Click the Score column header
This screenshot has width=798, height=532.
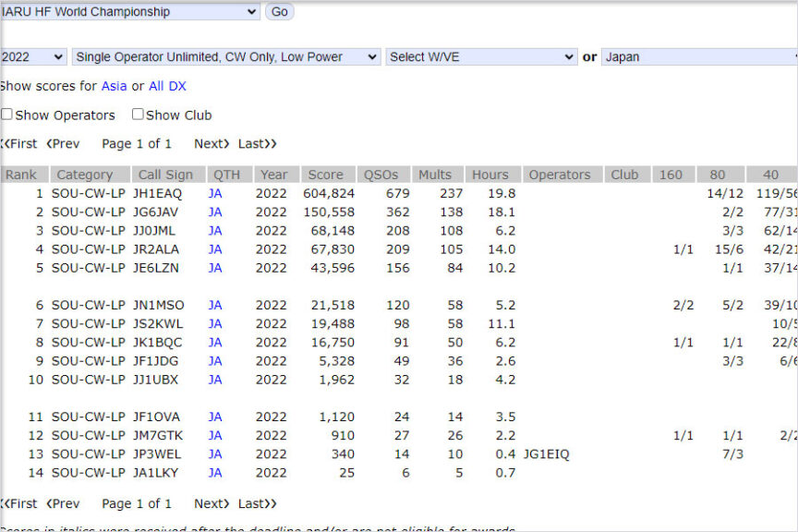tap(325, 175)
